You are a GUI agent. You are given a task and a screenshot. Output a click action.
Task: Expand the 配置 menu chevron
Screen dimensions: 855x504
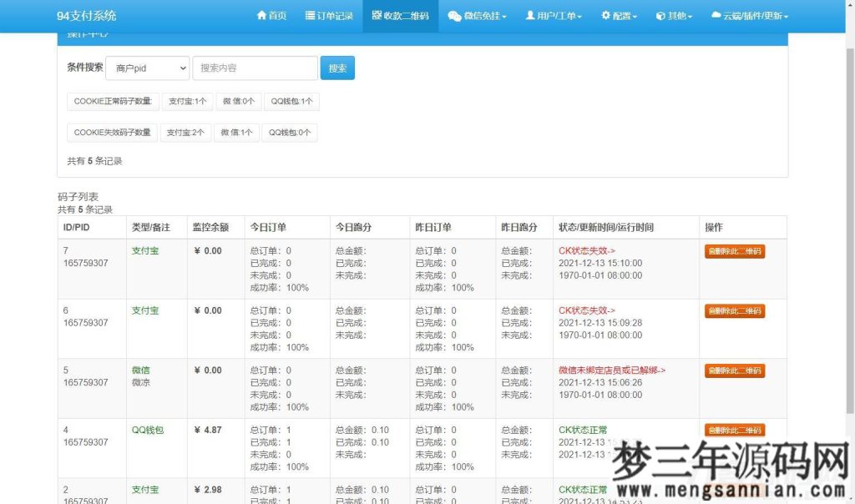[635, 15]
